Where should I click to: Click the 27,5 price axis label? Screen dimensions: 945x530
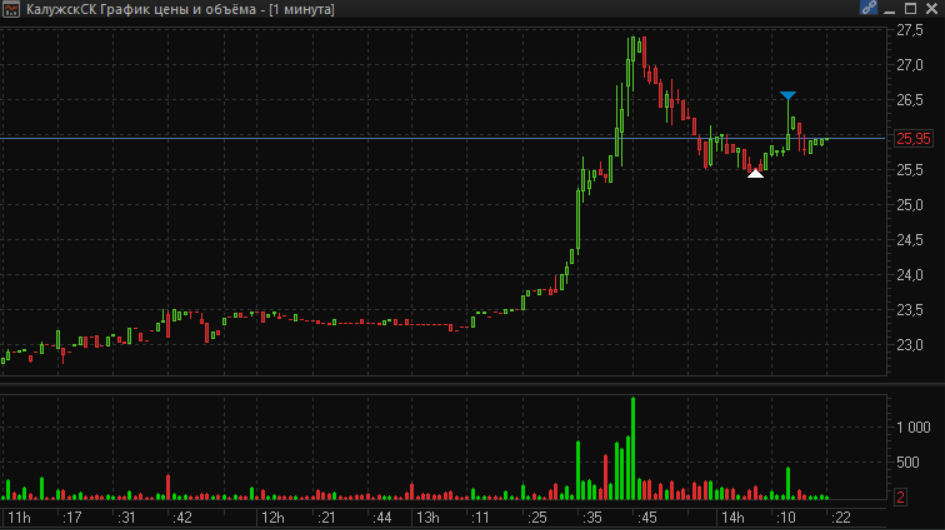tap(910, 30)
